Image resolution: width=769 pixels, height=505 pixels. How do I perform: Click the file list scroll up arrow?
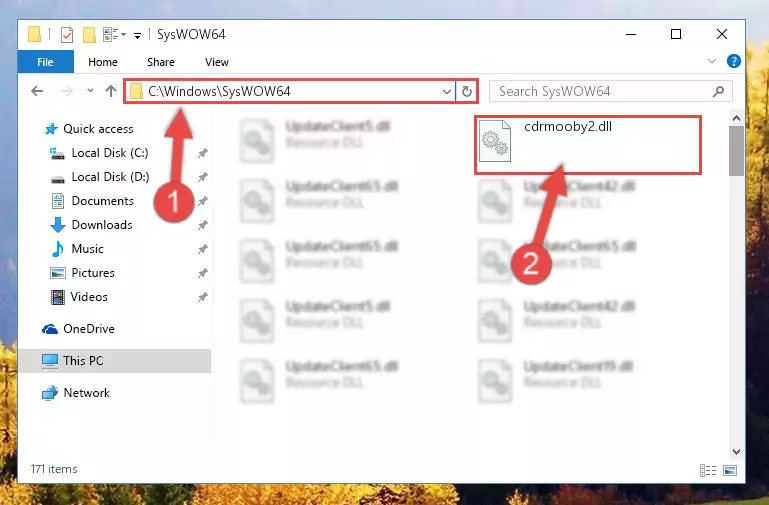click(x=736, y=118)
